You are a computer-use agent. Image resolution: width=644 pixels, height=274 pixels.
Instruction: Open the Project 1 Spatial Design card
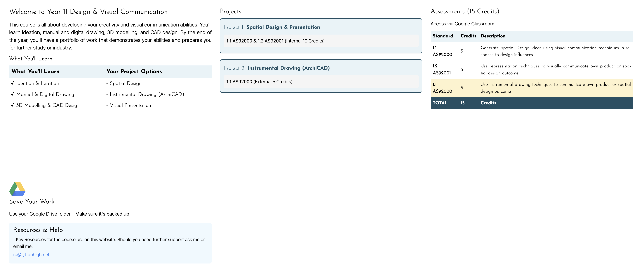321,36
